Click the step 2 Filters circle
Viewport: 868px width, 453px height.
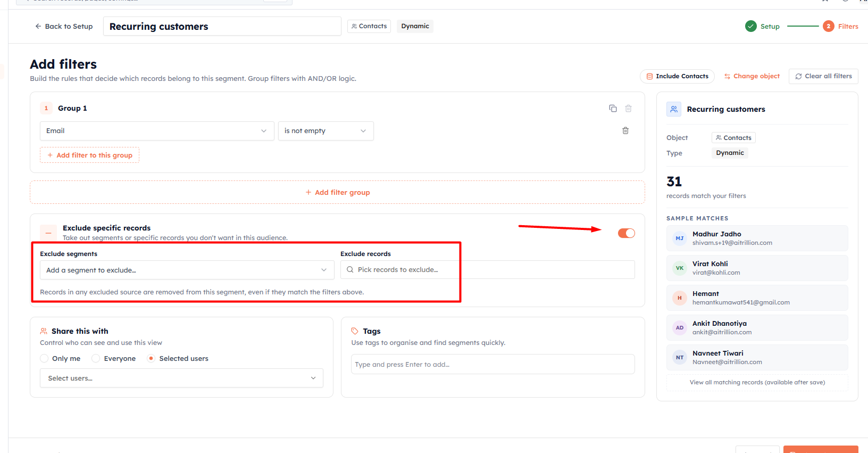click(829, 26)
